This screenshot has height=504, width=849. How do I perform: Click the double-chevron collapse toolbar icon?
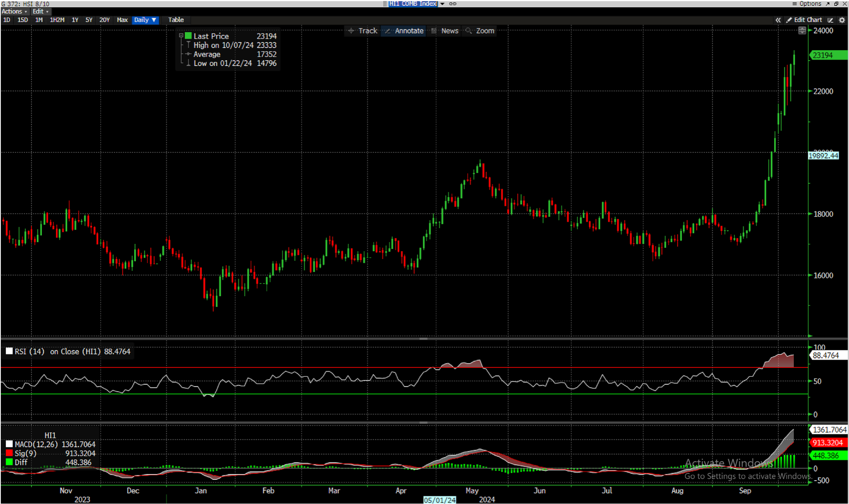pyautogui.click(x=778, y=20)
